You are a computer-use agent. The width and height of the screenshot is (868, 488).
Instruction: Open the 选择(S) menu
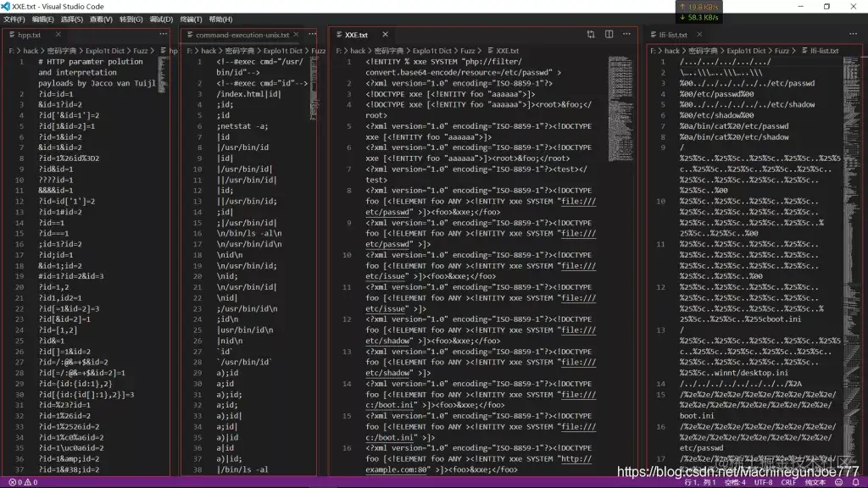tap(71, 19)
